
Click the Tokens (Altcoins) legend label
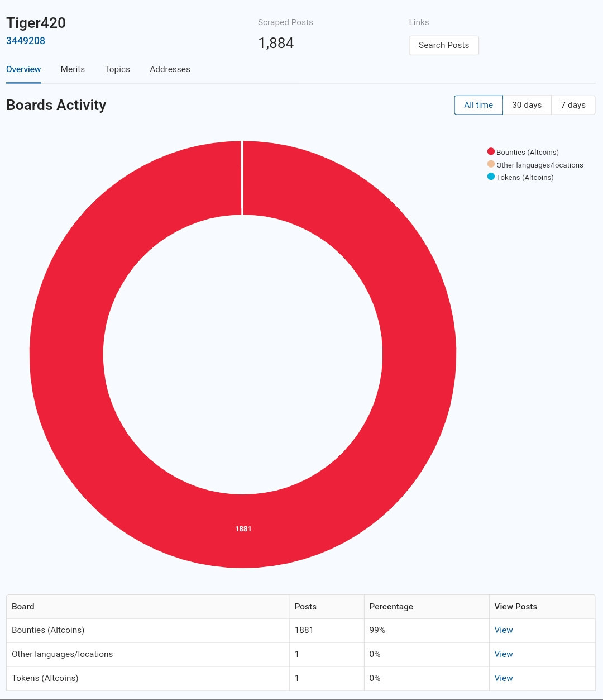point(525,177)
